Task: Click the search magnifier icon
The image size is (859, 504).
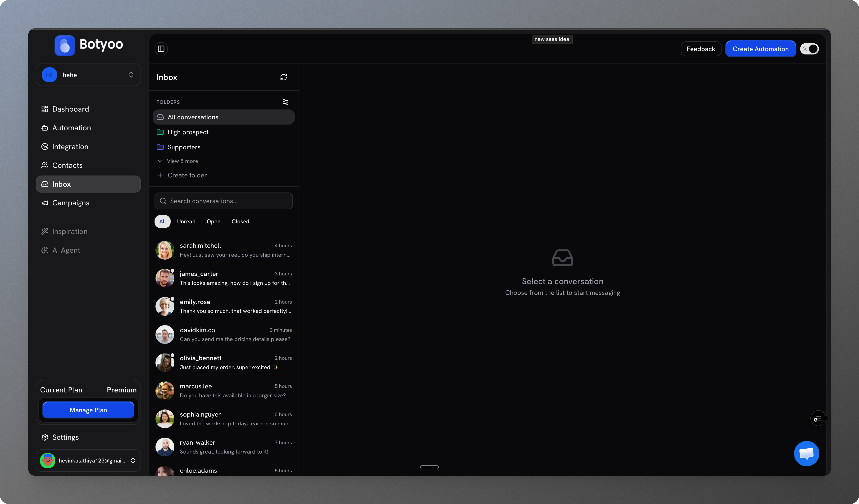Action: click(163, 201)
